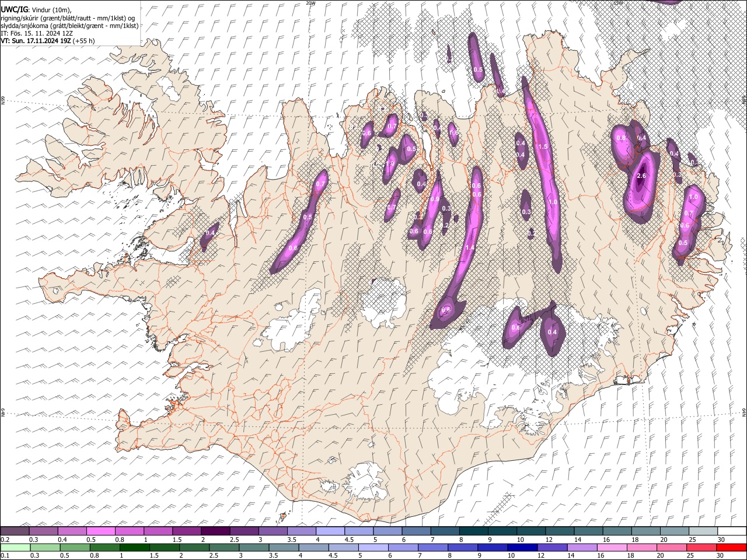Click the '15W' longitude label
The height and width of the screenshot is (560, 747).
[618, 3]
